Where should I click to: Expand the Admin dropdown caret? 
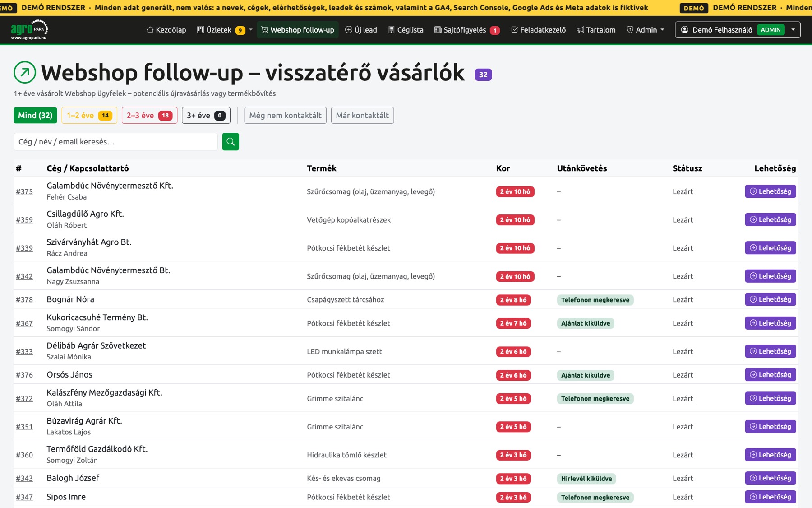coord(662,30)
